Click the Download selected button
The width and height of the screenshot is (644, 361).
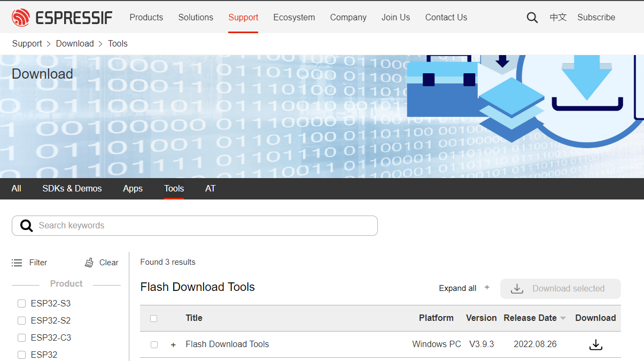[560, 288]
